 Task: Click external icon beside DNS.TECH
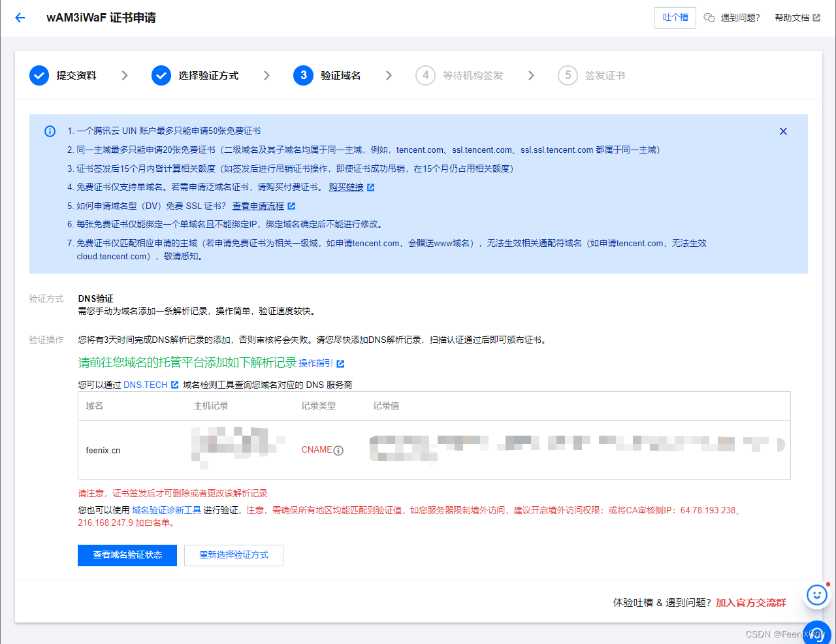(174, 385)
